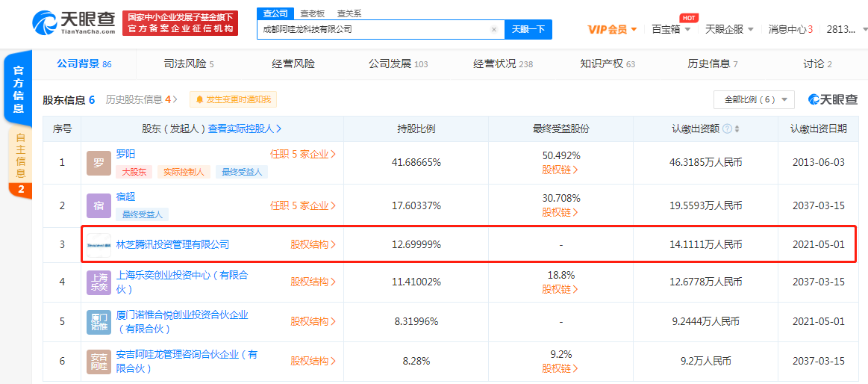
Task: Click the Tencent company logo thumbnail
Action: [x=99, y=245]
